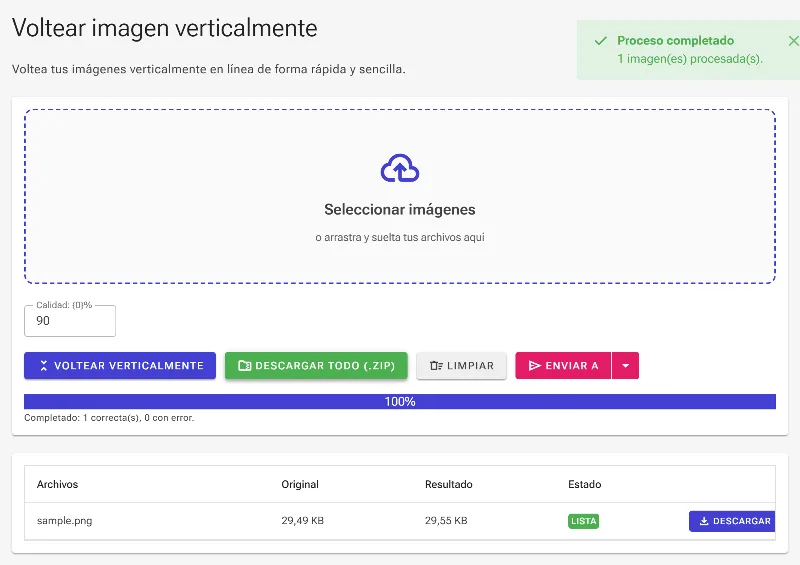Click the green checkmark in notification
Image resolution: width=800 pixels, height=565 pixels.
(x=601, y=41)
